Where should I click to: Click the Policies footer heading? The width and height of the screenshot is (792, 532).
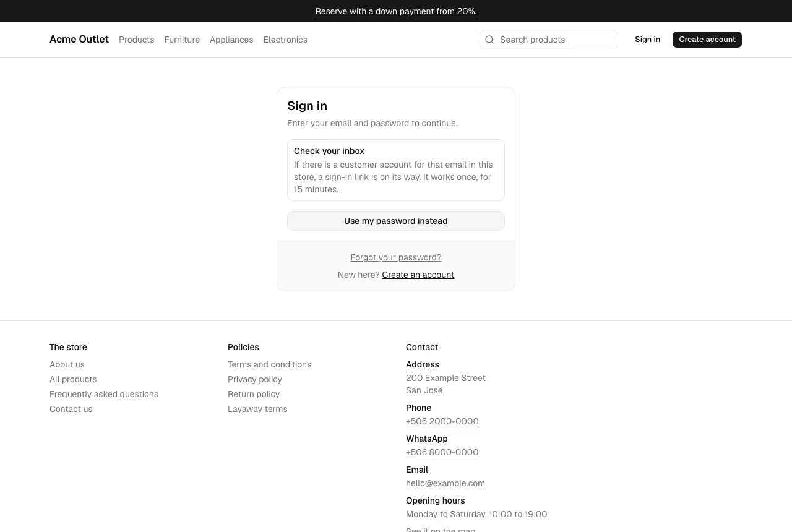[x=243, y=347]
